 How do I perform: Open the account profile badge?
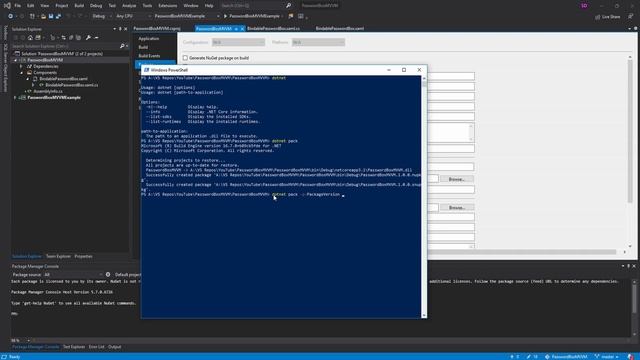click(x=584, y=6)
